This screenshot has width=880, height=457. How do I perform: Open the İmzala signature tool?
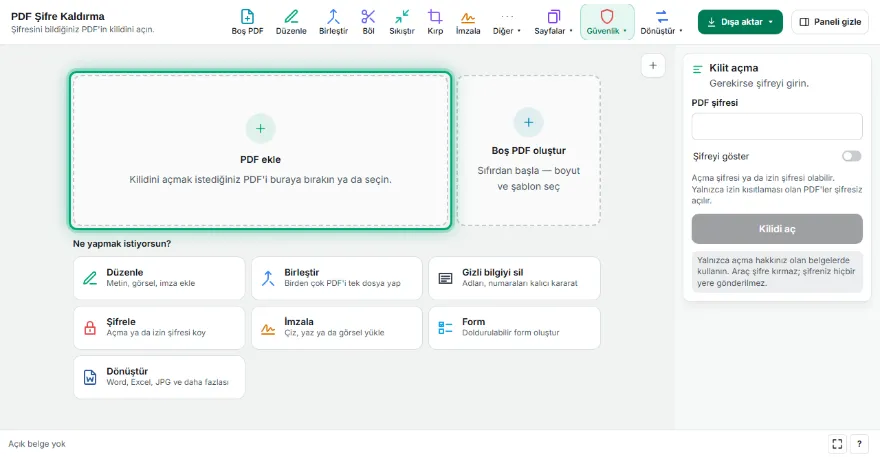(468, 22)
